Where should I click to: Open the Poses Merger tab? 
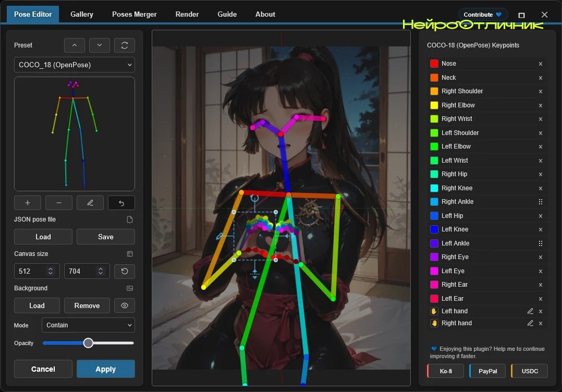(x=135, y=14)
